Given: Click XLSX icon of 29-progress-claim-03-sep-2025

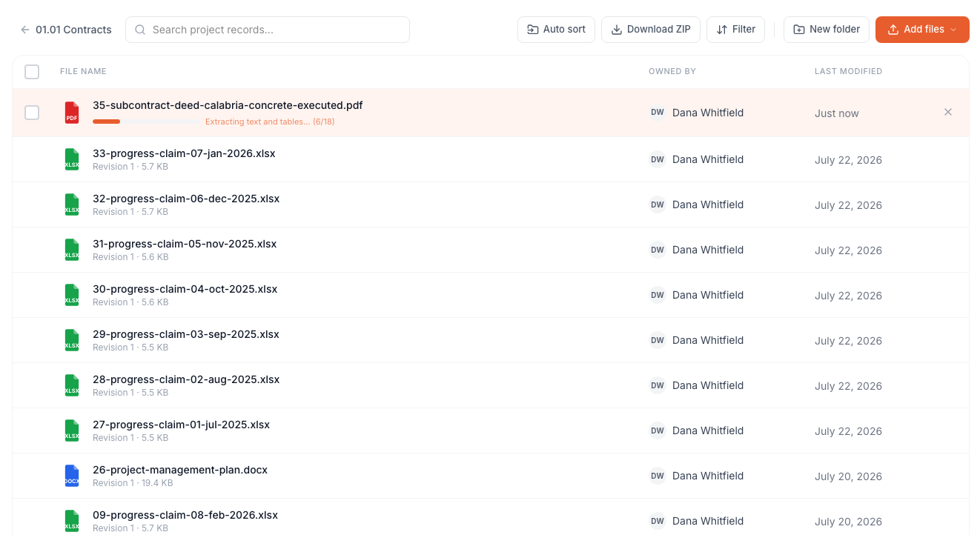Looking at the screenshot, I should [x=72, y=340].
